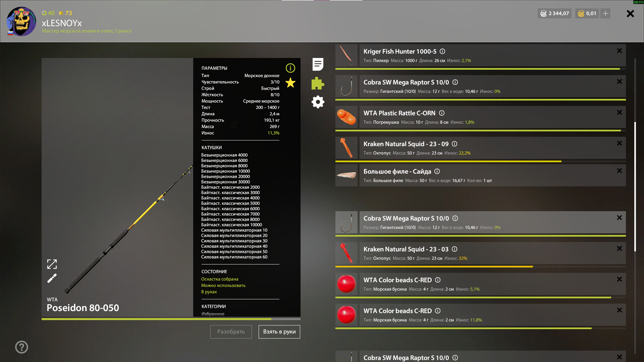Remove WTA Color beads with 11,8% wear

[x=620, y=310]
